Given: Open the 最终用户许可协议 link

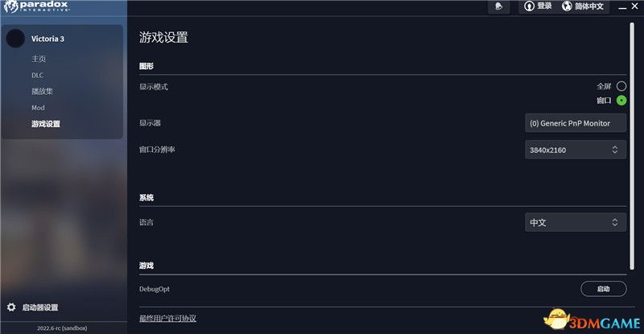Looking at the screenshot, I should click(x=167, y=319).
